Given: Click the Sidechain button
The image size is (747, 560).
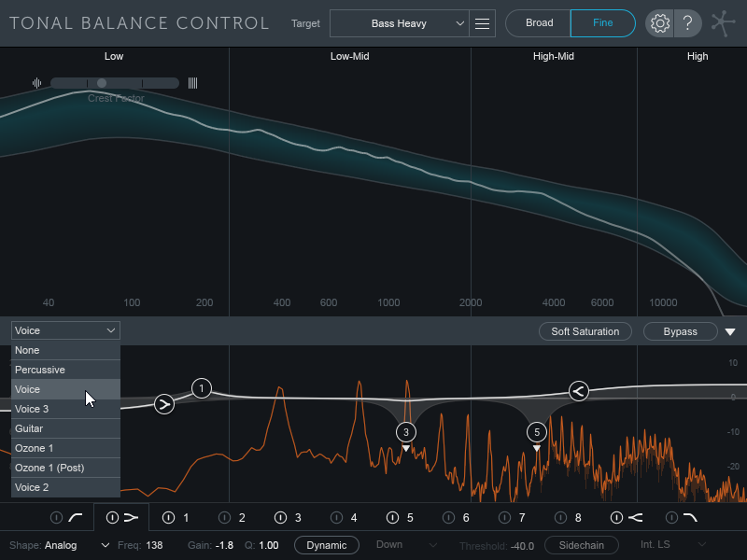Looking at the screenshot, I should pyautogui.click(x=581, y=545).
